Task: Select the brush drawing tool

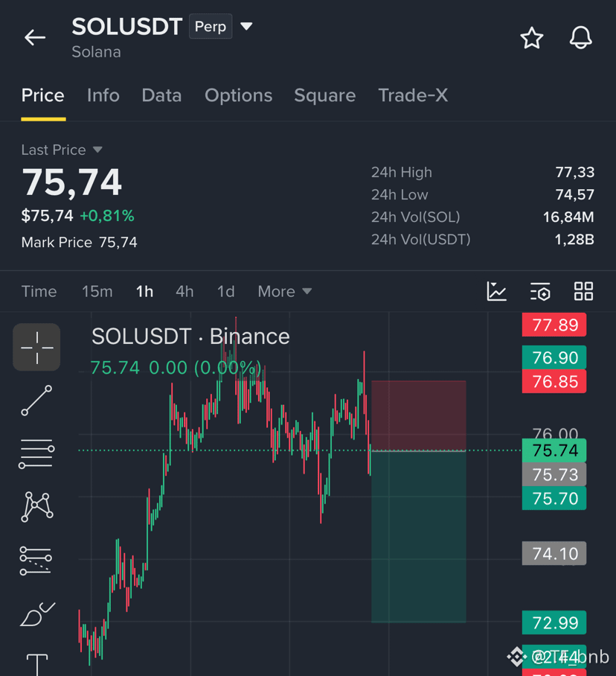Action: pyautogui.click(x=37, y=614)
